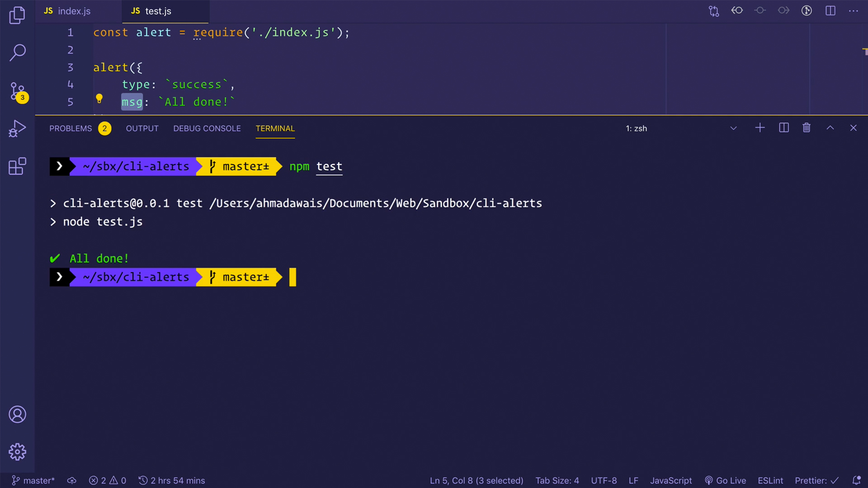Create a new terminal with plus icon
The width and height of the screenshot is (868, 488).
[760, 128]
